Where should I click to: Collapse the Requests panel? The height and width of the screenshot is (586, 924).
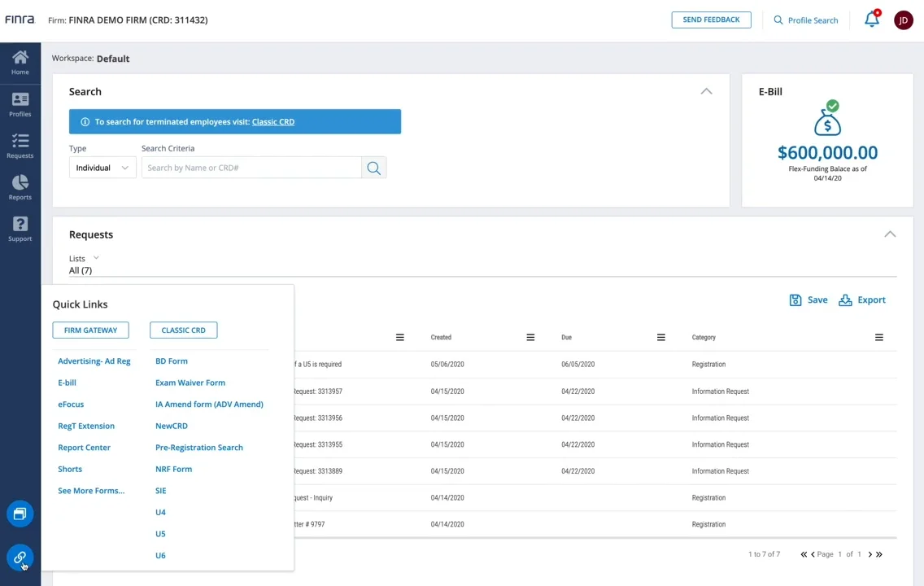click(x=890, y=234)
